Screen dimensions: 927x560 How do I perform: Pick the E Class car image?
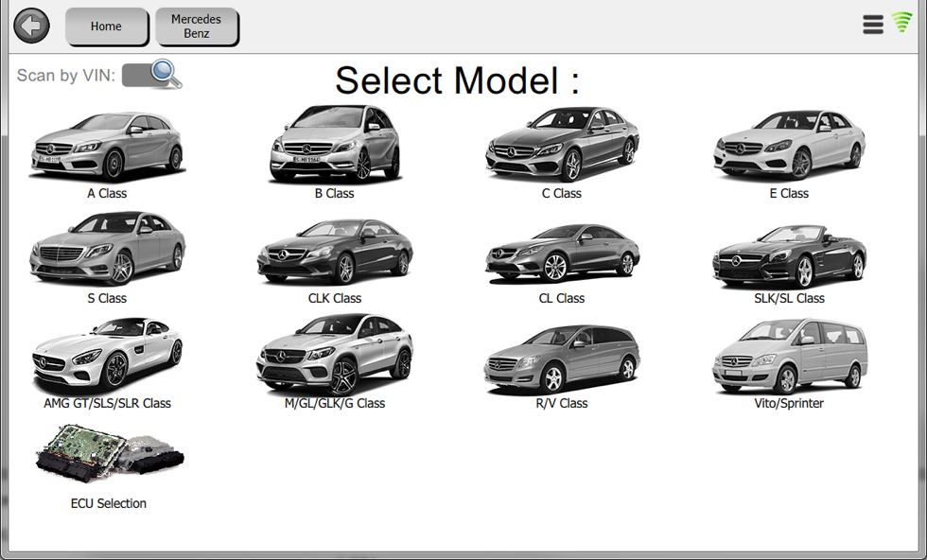pyautogui.click(x=789, y=146)
